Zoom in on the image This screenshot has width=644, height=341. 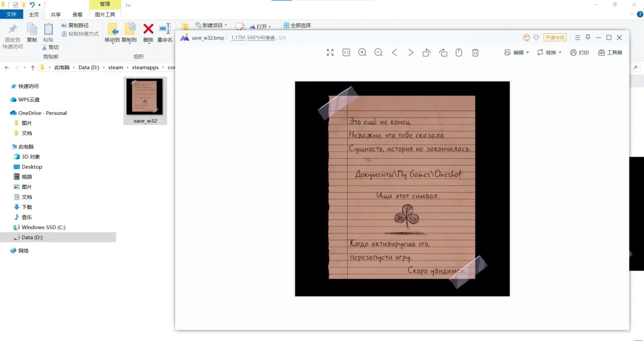pyautogui.click(x=362, y=52)
